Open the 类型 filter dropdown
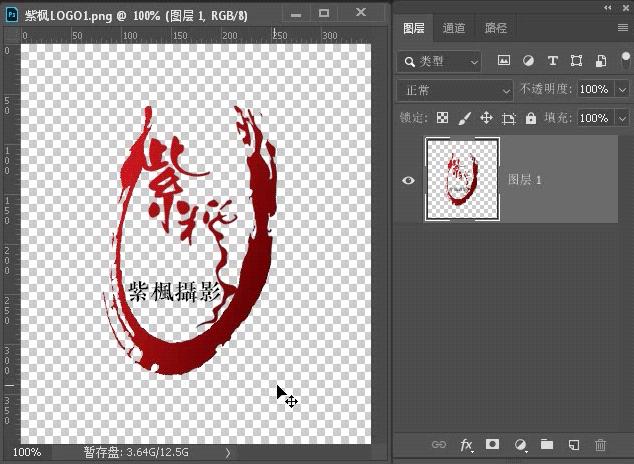634x464 pixels. pos(439,61)
